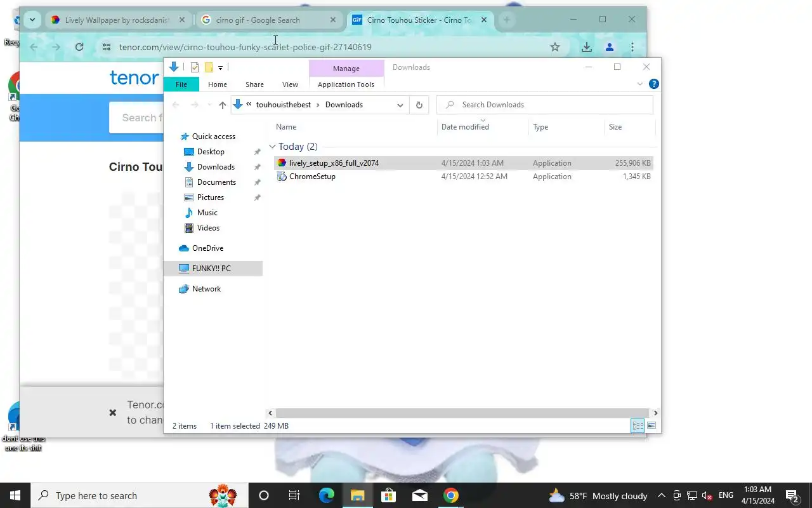Open Network in the navigation pane
Screen dimensions: 812x508
(x=206, y=289)
